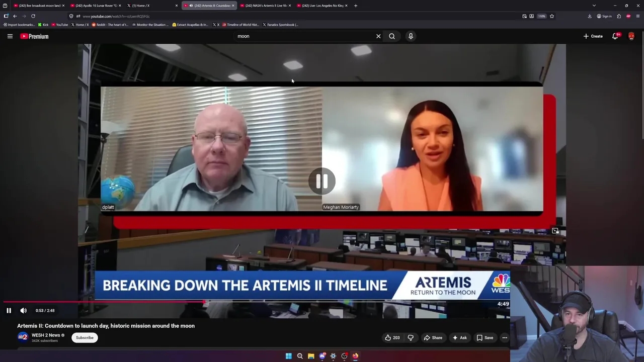The image size is (644, 362).
Task: Open the 'Fanatics Sportsbook' bookmark
Action: (x=281, y=25)
